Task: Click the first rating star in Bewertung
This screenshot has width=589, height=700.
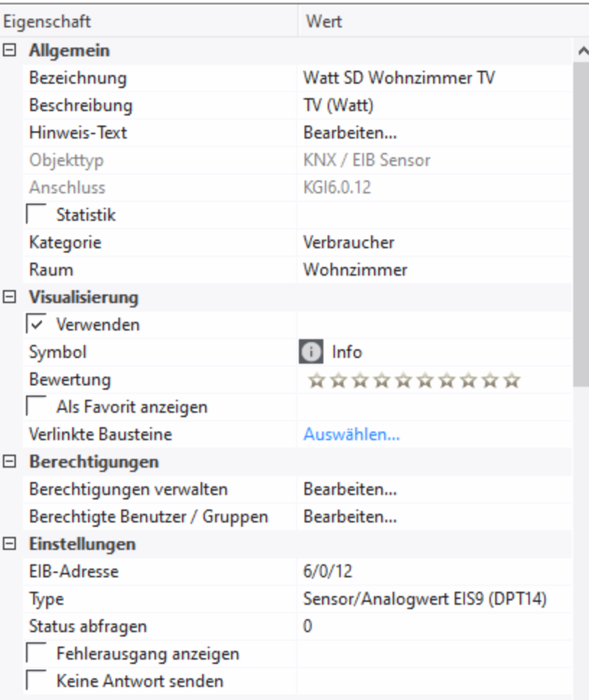Action: point(315,380)
